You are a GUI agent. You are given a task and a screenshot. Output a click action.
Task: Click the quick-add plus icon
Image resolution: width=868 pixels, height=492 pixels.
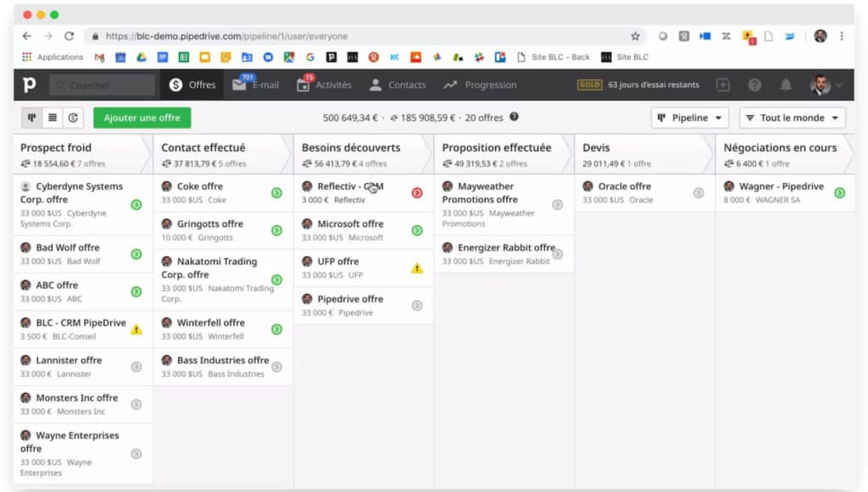click(722, 85)
